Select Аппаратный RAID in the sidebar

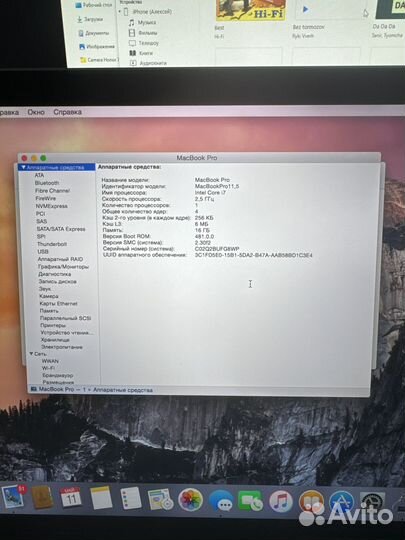(60, 259)
